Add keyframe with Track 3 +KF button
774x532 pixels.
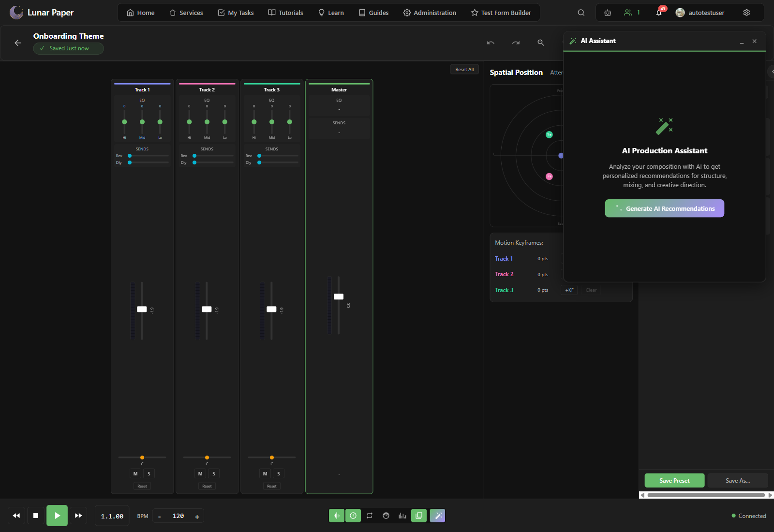(x=569, y=290)
